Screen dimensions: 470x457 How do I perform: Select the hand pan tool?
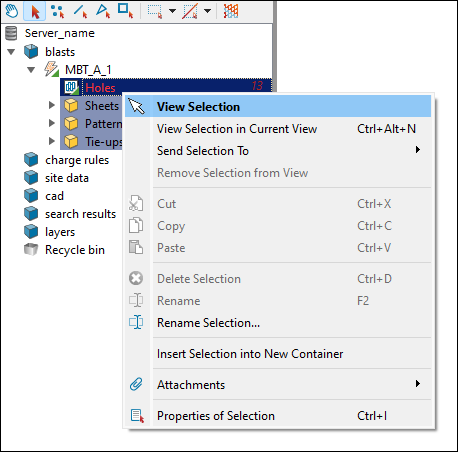click(x=12, y=11)
